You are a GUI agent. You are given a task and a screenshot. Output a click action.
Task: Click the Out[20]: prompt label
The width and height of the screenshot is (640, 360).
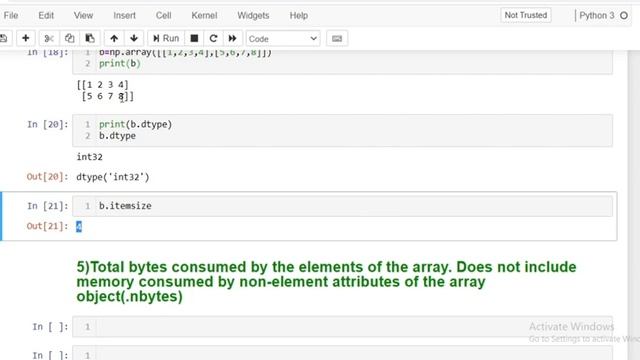[x=47, y=177]
